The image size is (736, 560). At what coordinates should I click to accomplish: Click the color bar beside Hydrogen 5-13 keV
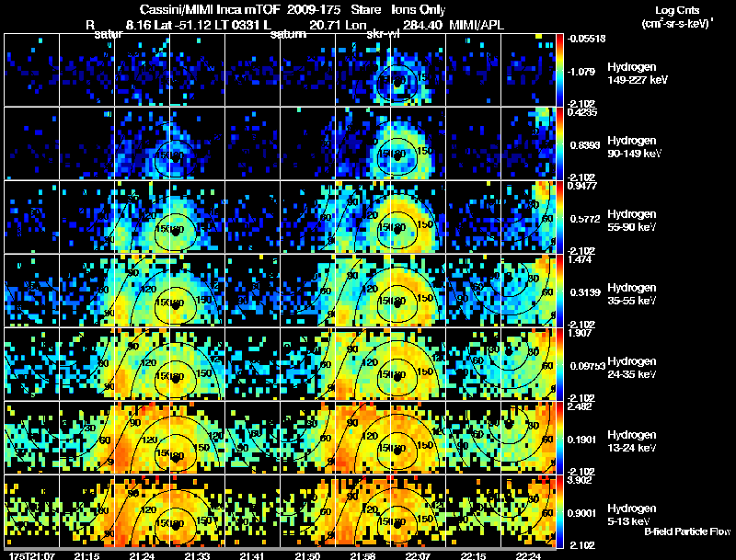(559, 511)
